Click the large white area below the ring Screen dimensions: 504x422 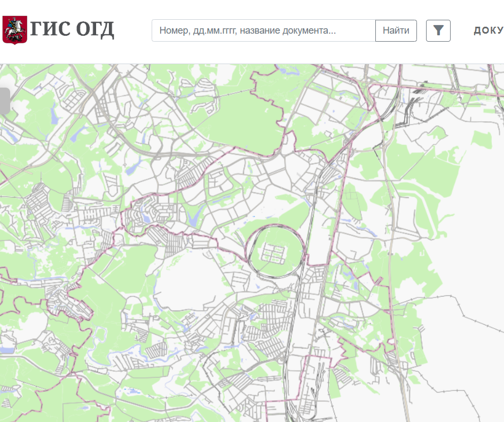[187, 278]
